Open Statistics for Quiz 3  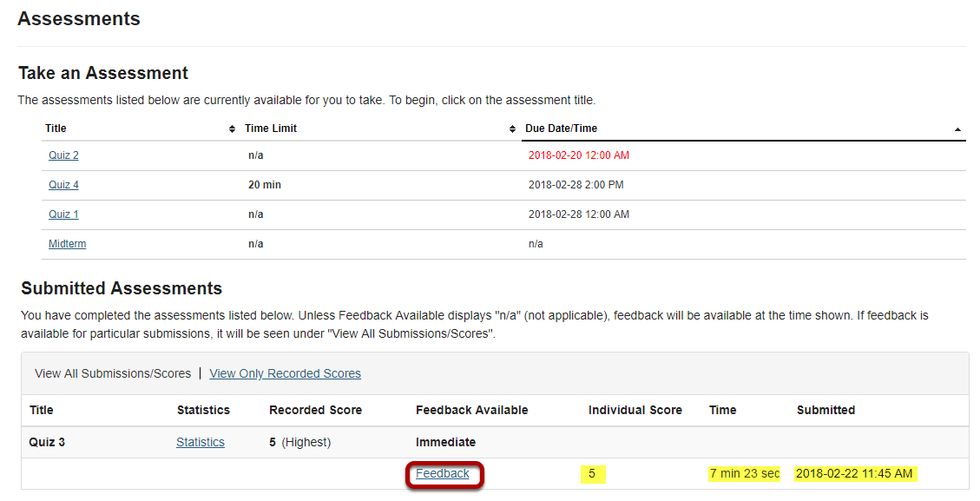(200, 442)
